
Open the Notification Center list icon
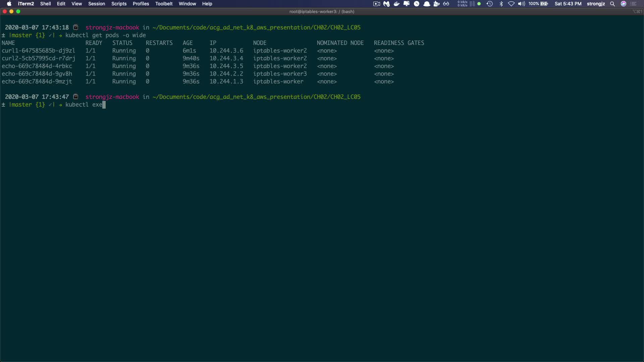634,4
